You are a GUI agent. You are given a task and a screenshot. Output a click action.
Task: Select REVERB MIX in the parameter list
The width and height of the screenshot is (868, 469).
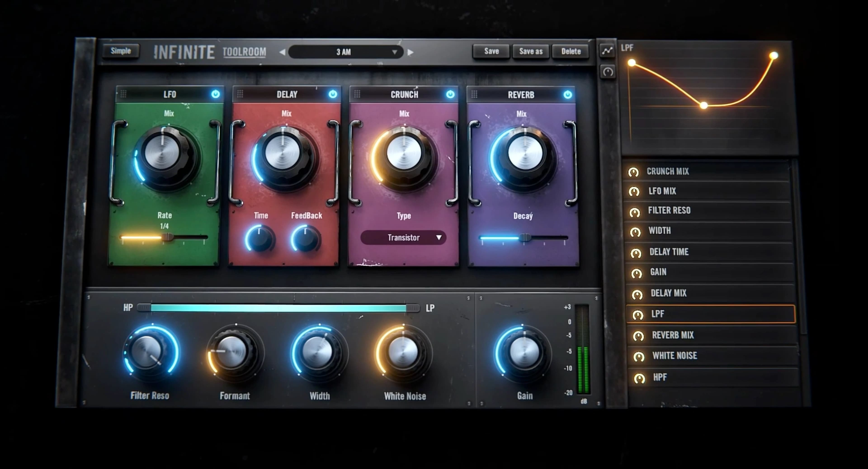tap(712, 335)
